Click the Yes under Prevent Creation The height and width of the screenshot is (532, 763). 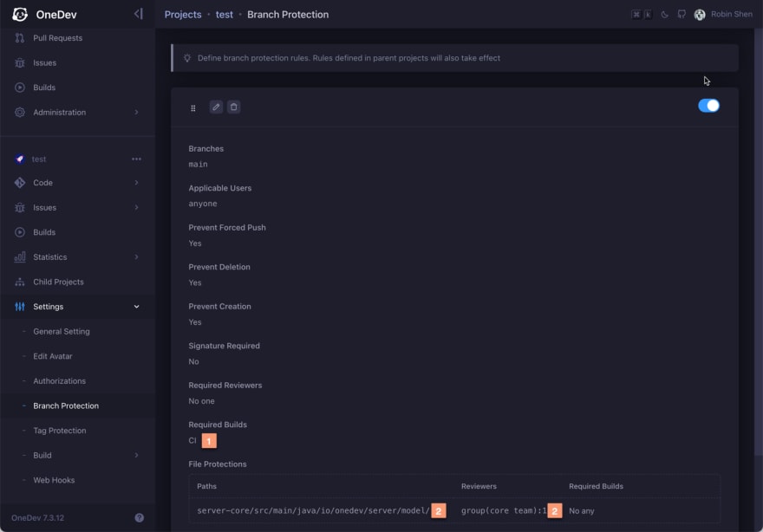pos(195,322)
